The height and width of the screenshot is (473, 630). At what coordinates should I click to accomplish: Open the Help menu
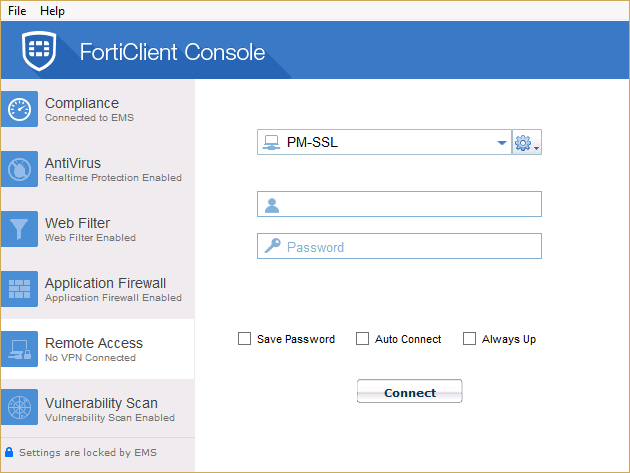52,11
